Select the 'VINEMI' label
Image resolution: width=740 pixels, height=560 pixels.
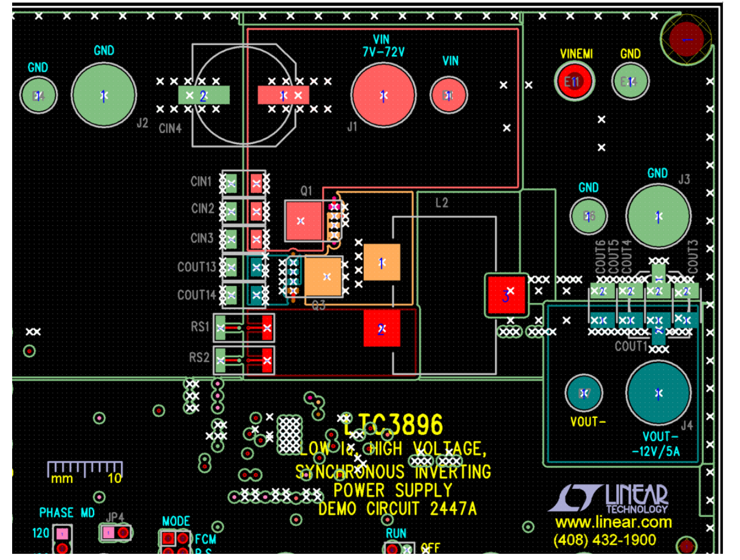pyautogui.click(x=575, y=54)
